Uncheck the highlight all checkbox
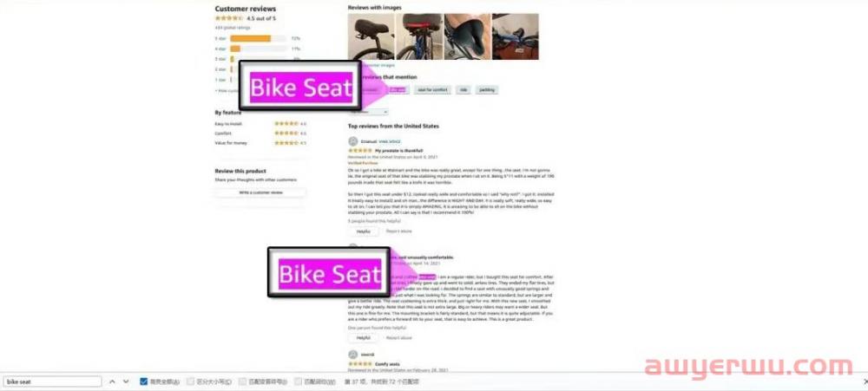Screen dimensions: 868x391 click(144, 381)
